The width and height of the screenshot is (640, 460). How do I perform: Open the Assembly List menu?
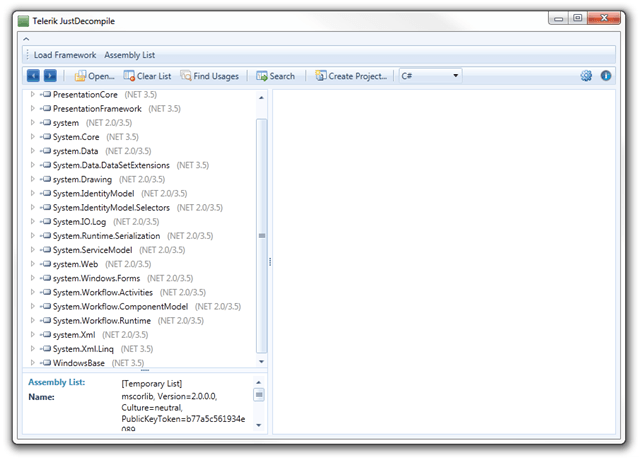tap(129, 55)
